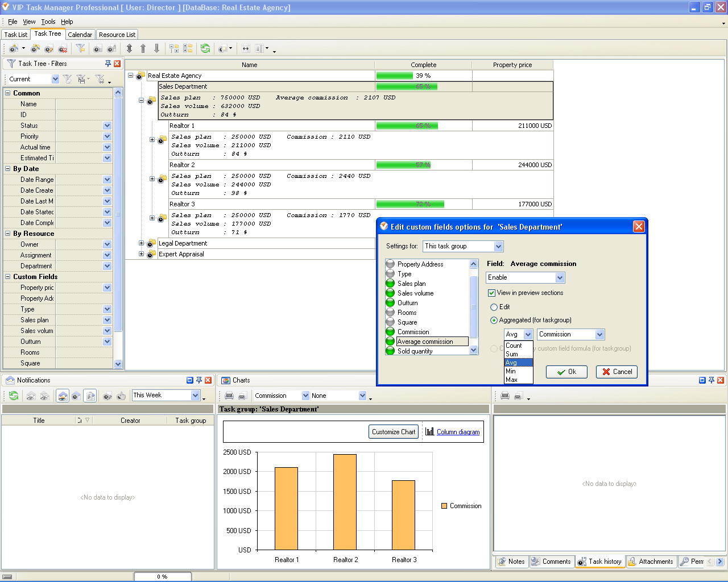Close the Edit custom fields options dialog
Viewport: 728px width, 582px height.
click(x=639, y=227)
